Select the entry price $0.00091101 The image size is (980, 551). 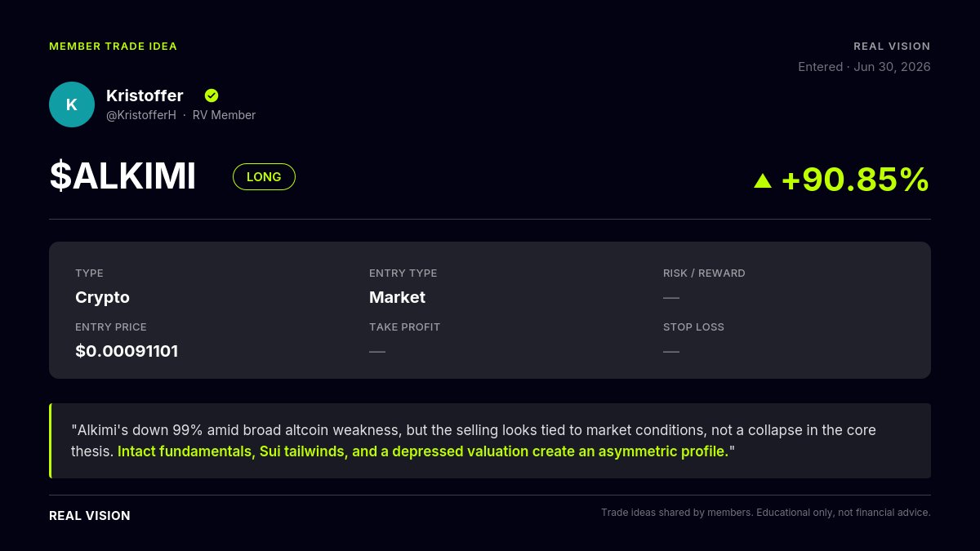point(127,352)
